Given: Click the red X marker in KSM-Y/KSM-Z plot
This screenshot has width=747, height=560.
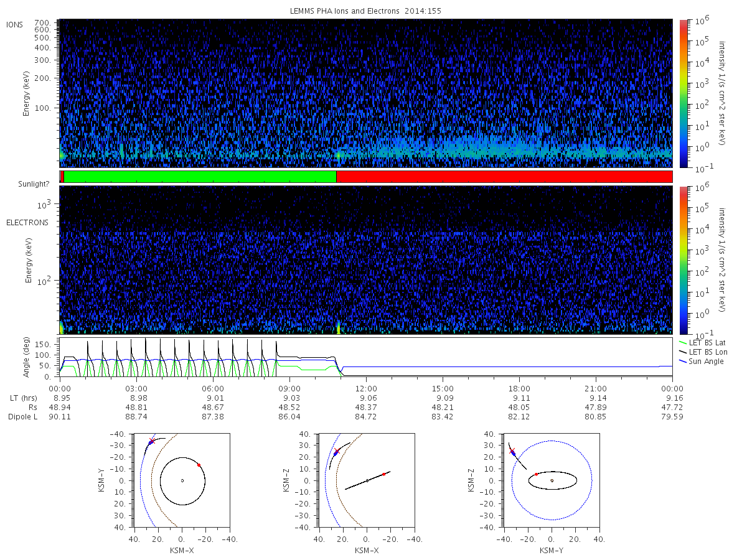Looking at the screenshot, I should tap(512, 450).
